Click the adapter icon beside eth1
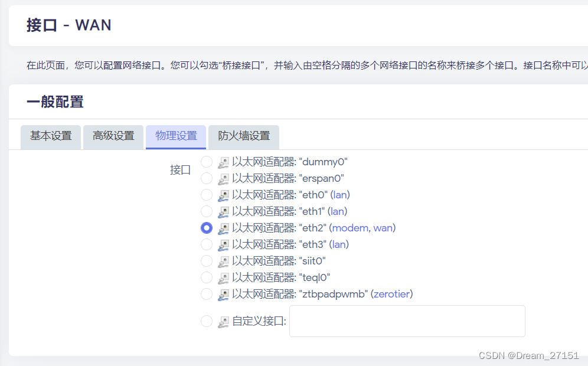Image resolution: width=588 pixels, height=366 pixels. (x=223, y=213)
